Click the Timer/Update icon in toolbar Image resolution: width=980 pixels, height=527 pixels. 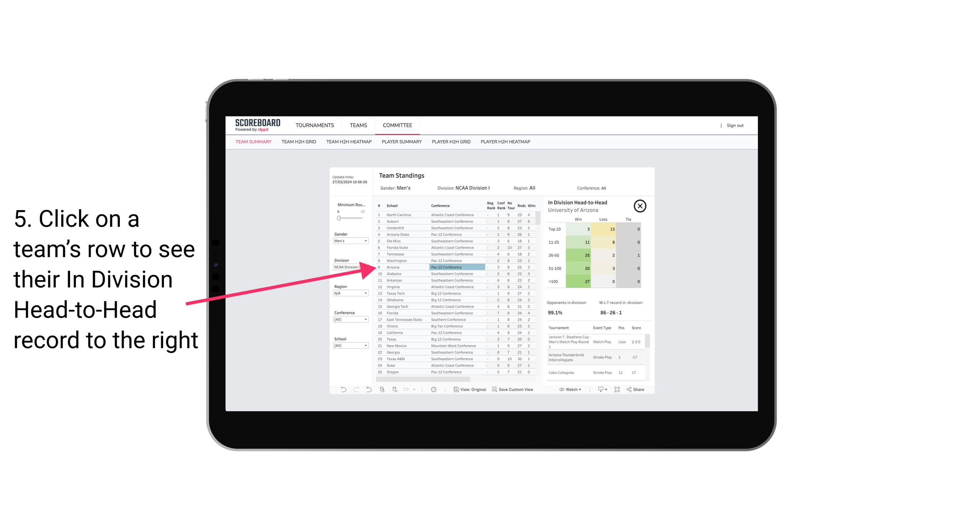434,389
